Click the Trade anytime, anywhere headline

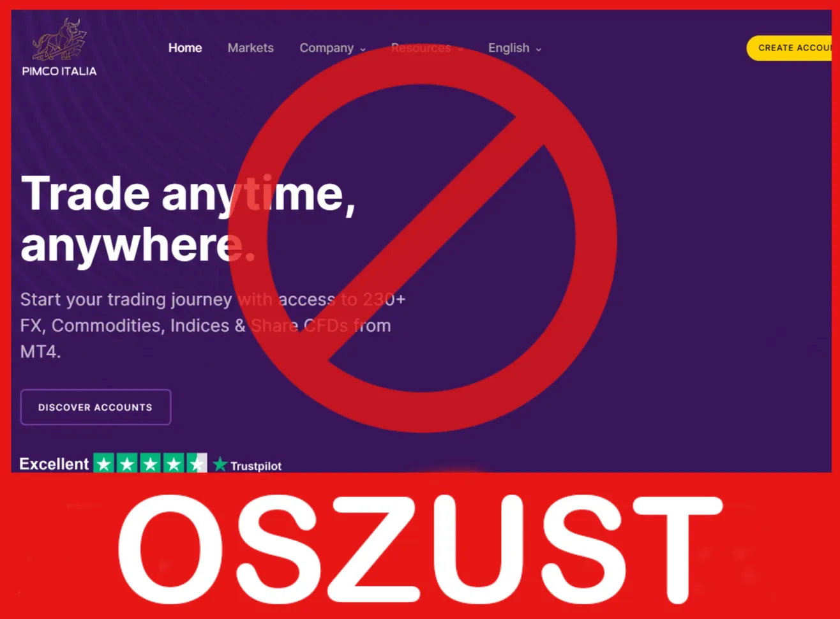pos(188,219)
